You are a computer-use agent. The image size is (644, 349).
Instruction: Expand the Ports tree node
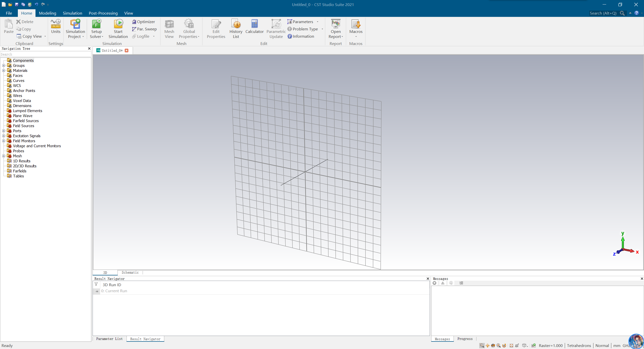click(x=4, y=131)
